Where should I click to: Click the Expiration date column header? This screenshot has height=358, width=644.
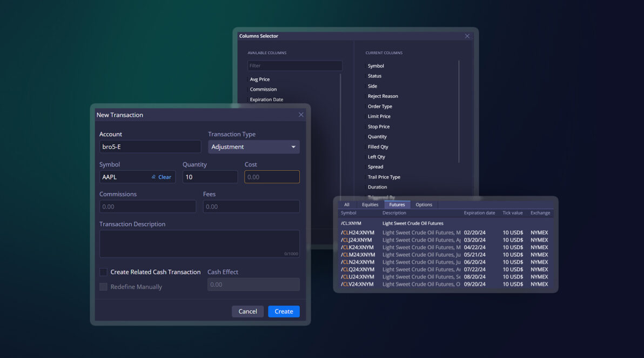[479, 213]
